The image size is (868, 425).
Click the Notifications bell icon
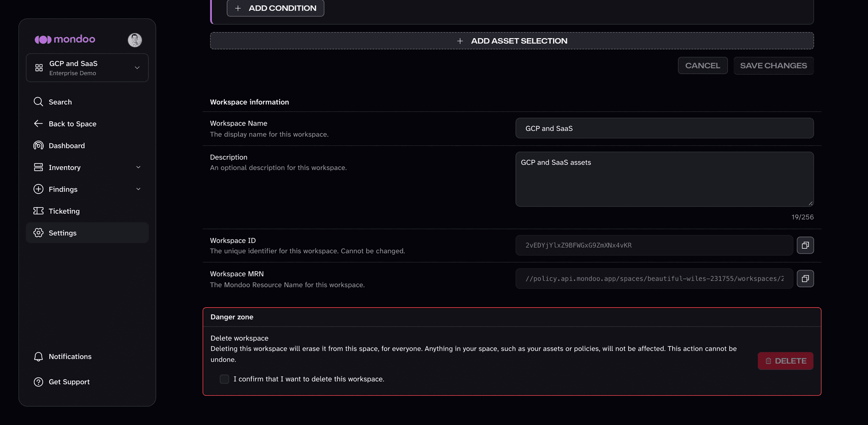(39, 357)
